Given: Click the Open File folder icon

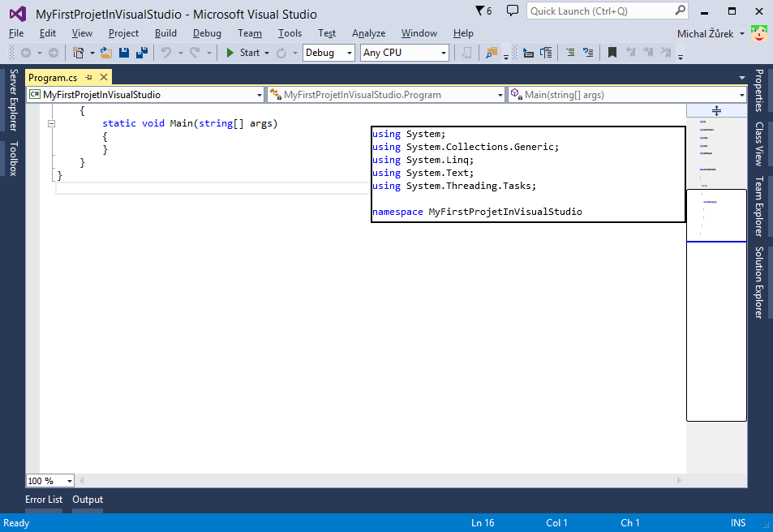Looking at the screenshot, I should click(x=105, y=53).
